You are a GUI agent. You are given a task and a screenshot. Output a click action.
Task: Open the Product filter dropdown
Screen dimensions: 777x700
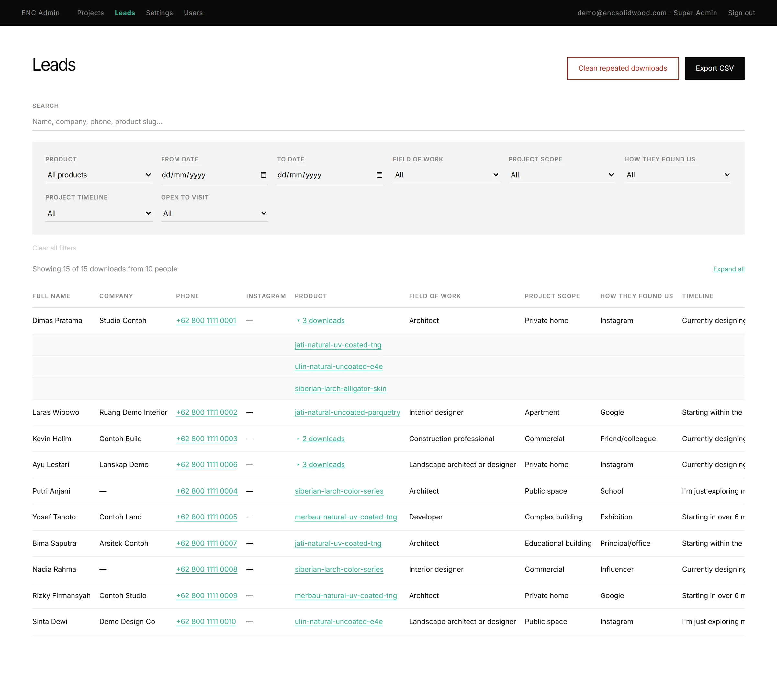(99, 175)
